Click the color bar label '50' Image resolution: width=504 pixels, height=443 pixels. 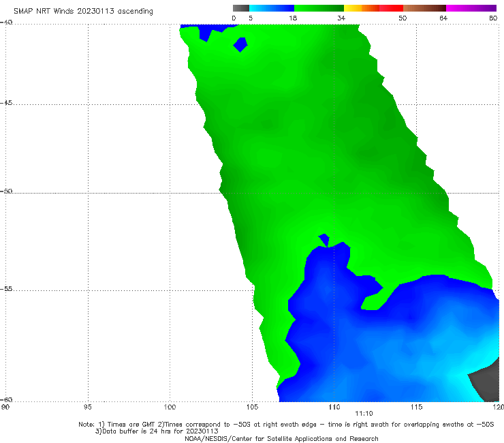[x=403, y=18]
